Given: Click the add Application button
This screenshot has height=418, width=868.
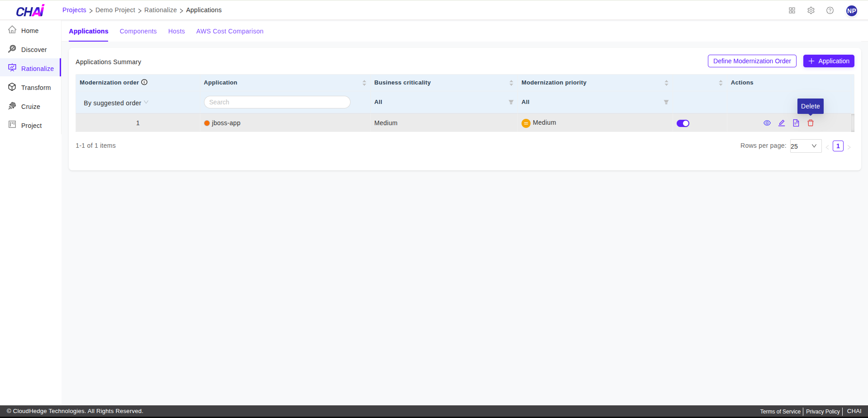Looking at the screenshot, I should click(x=828, y=61).
